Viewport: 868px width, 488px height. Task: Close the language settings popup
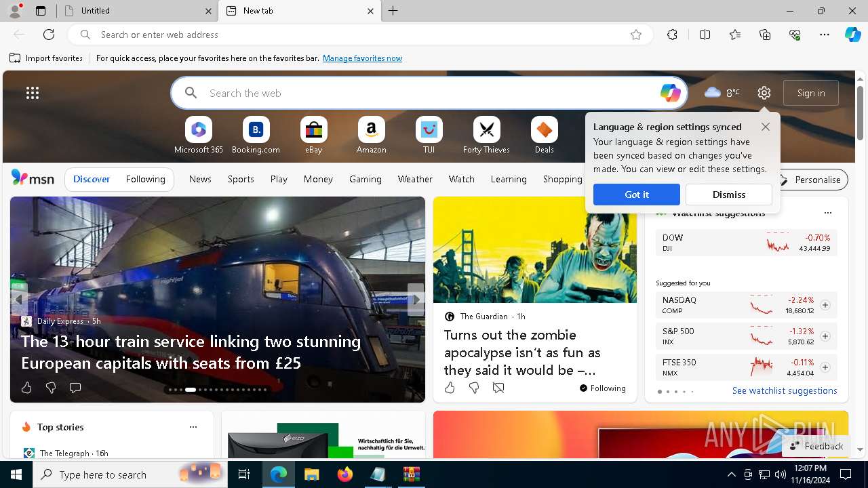point(766,127)
